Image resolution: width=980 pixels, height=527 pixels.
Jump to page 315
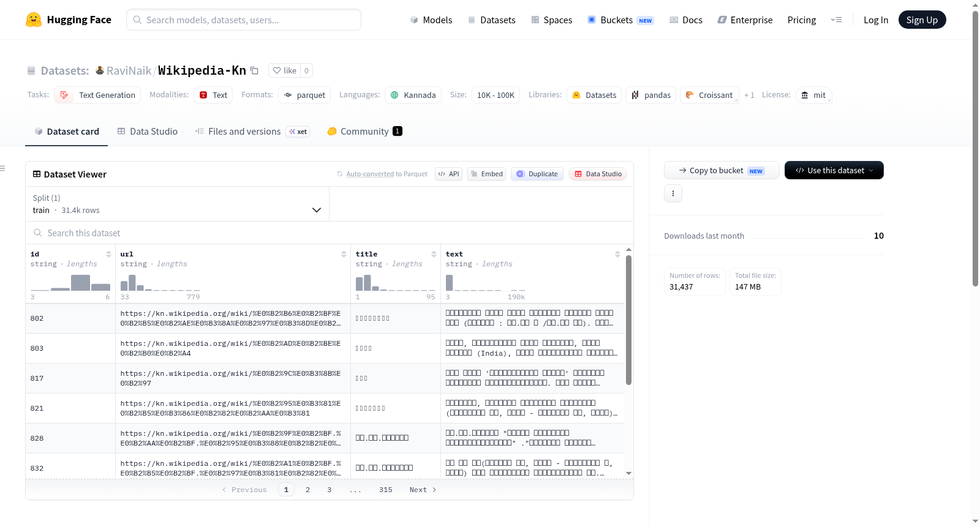click(386, 490)
